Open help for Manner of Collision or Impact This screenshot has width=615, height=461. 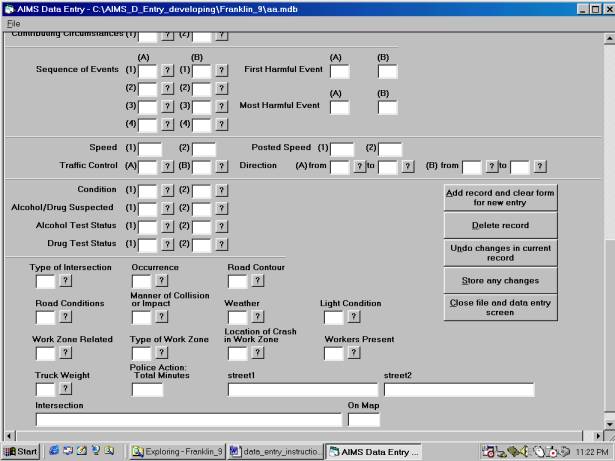click(x=162, y=317)
